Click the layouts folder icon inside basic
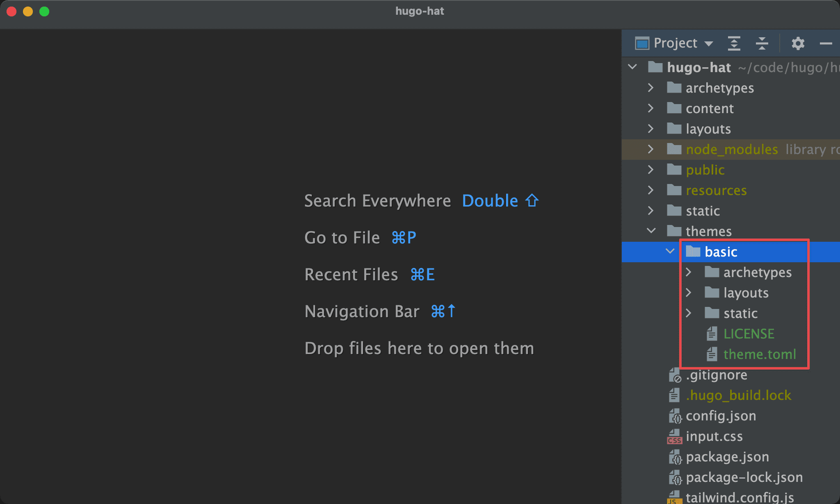840x504 pixels. pos(712,292)
